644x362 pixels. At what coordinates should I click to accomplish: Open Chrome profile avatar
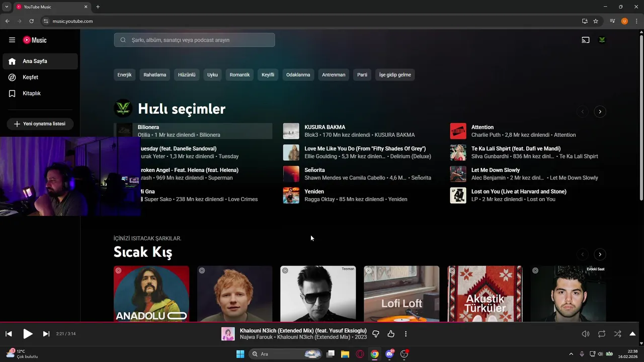point(624,21)
